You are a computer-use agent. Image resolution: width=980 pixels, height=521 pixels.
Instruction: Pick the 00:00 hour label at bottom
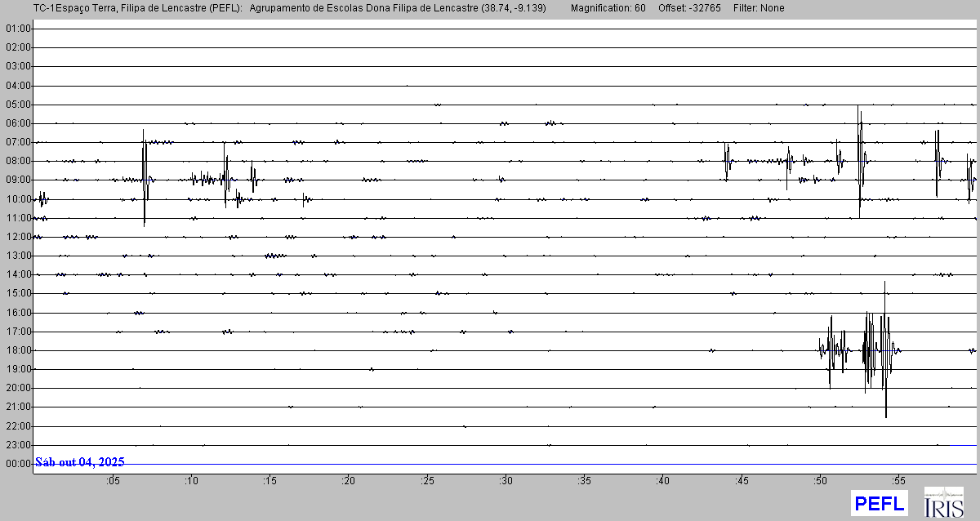tap(17, 464)
